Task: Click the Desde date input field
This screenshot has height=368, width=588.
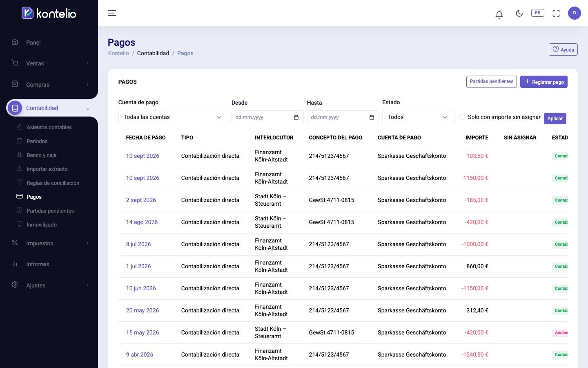Action: point(267,117)
